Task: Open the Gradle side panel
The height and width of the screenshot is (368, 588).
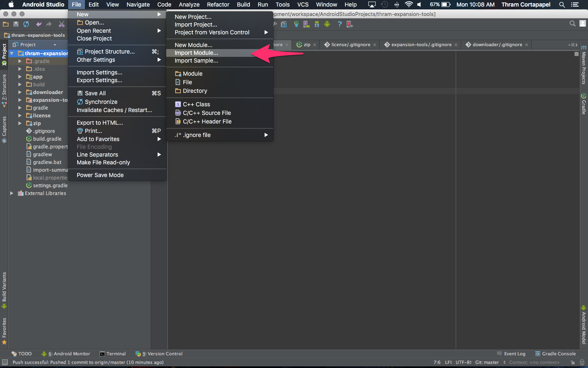Action: pyautogui.click(x=584, y=104)
